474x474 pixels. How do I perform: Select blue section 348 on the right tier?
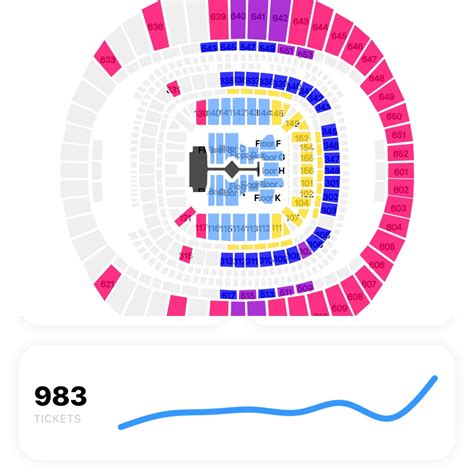pyautogui.click(x=332, y=171)
